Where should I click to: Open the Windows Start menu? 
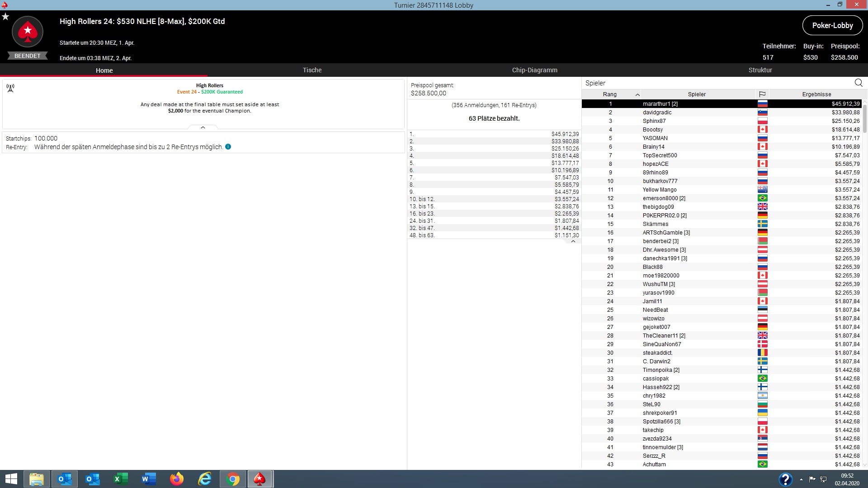tap(11, 479)
